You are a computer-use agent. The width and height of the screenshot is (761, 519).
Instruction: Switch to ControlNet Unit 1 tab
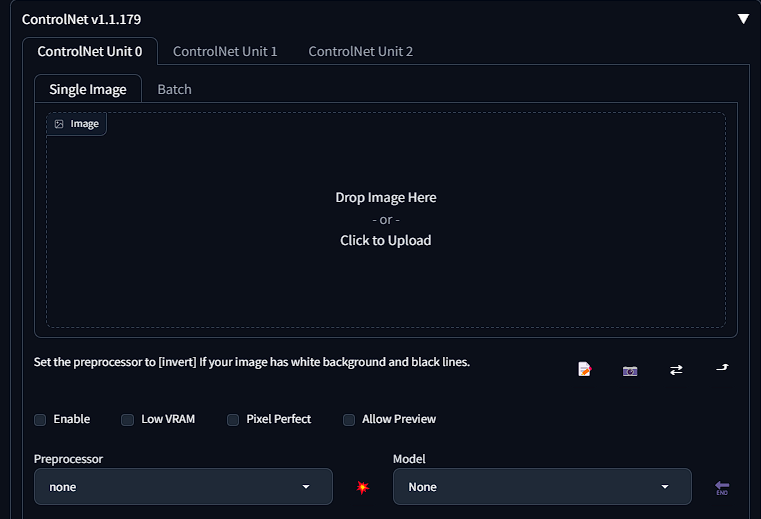click(225, 51)
